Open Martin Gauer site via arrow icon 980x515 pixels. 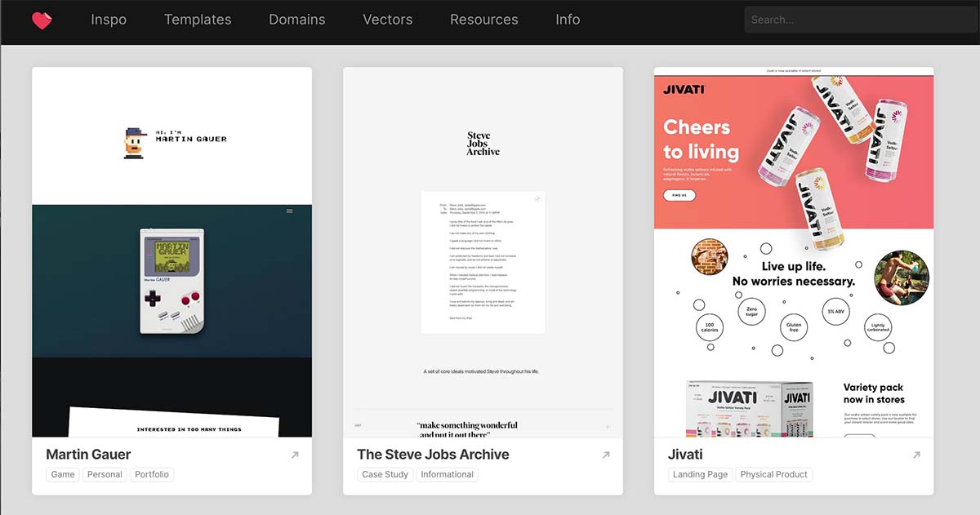pyautogui.click(x=295, y=455)
